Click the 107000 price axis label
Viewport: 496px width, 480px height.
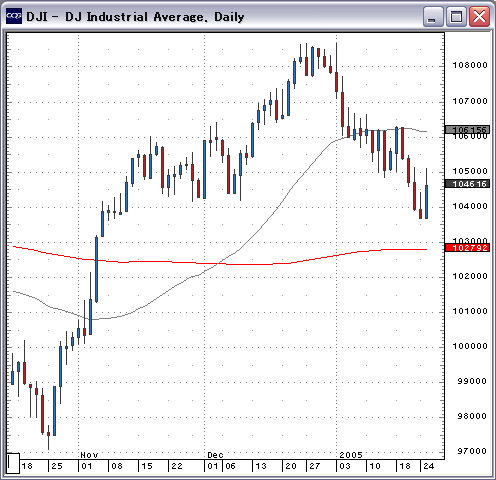coord(470,101)
